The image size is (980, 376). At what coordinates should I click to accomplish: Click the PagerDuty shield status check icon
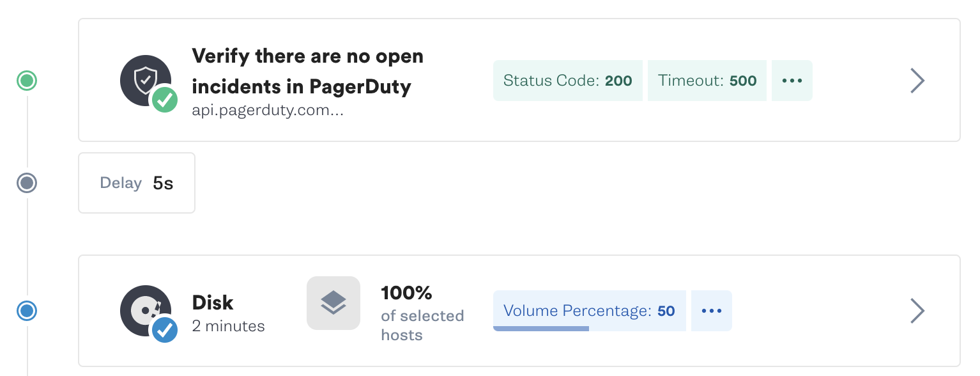146,81
